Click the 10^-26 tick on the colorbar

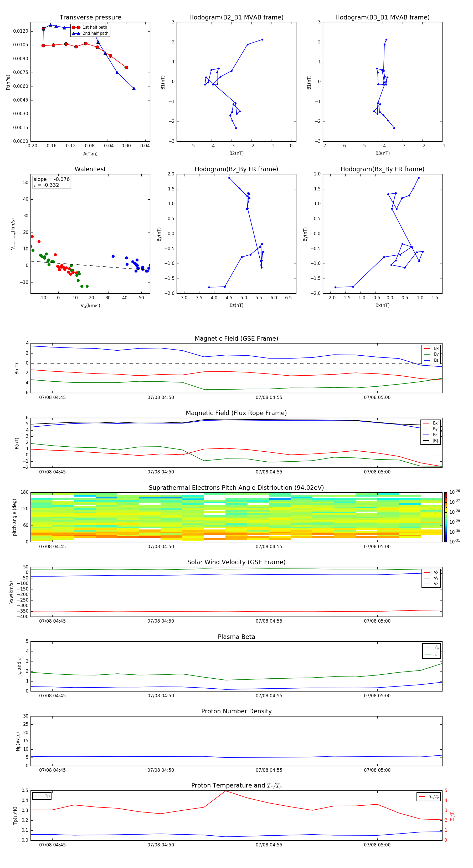[x=455, y=492]
